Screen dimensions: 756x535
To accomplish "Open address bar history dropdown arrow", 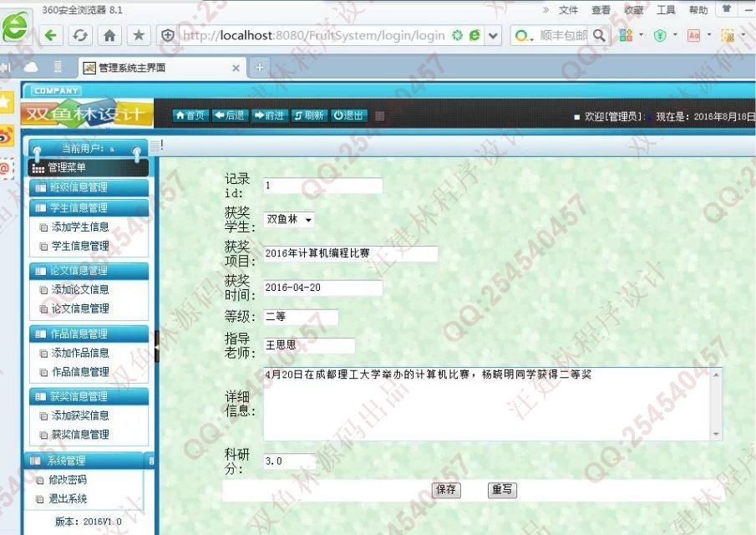I will pos(493,35).
